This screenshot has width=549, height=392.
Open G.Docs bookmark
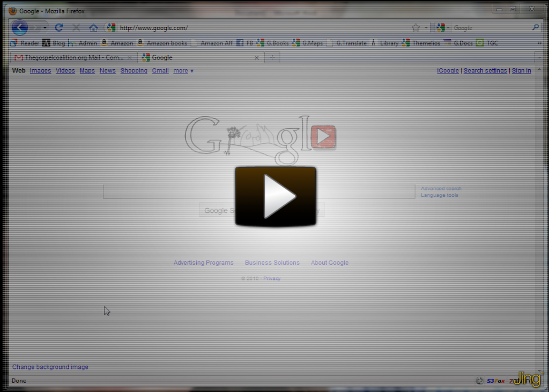pos(458,43)
